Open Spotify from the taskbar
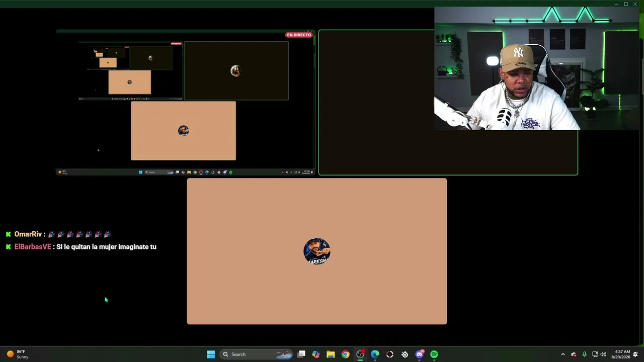The width and height of the screenshot is (644, 362). pos(434,354)
